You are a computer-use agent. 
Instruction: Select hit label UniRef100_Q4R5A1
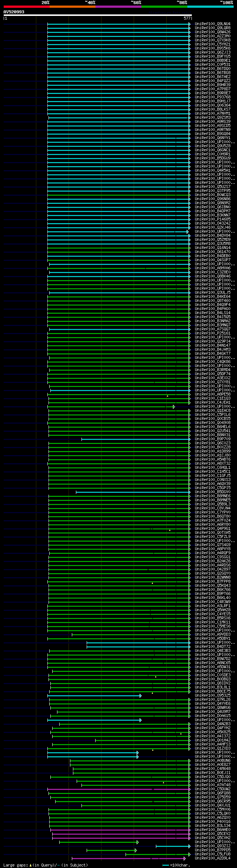pyautogui.click(x=213, y=171)
